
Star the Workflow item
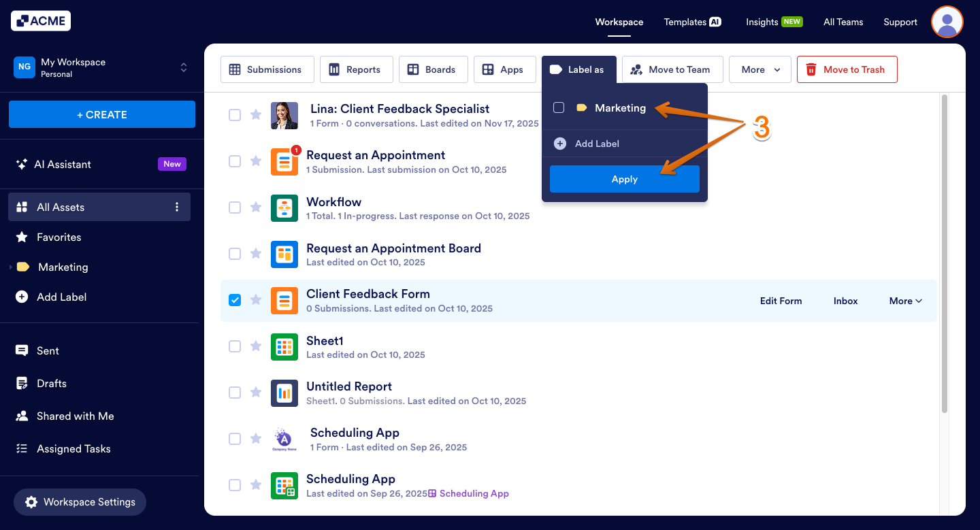[x=256, y=208]
